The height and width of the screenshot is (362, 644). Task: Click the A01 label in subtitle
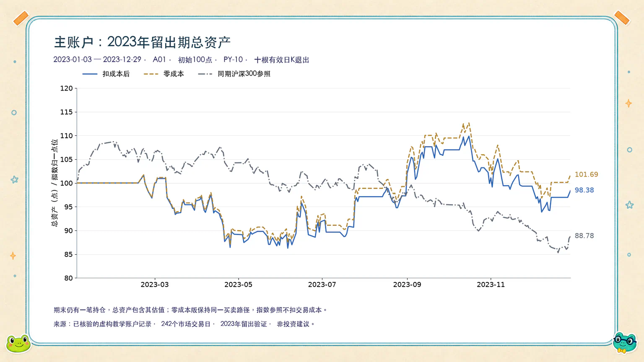pyautogui.click(x=159, y=59)
